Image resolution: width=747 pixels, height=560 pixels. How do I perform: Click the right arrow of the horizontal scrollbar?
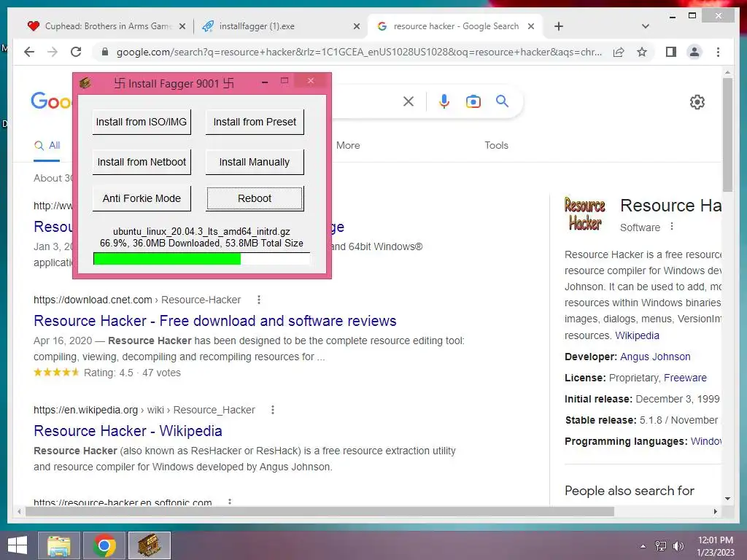coord(715,511)
